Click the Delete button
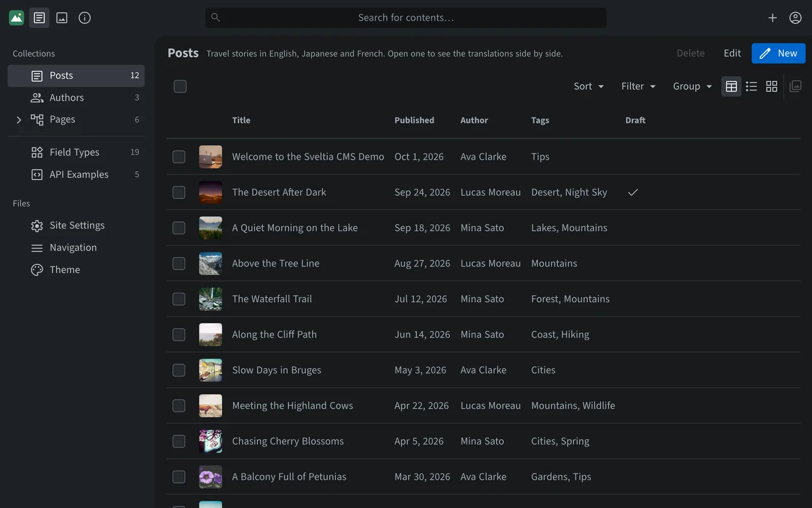This screenshot has height=508, width=812. [x=690, y=53]
